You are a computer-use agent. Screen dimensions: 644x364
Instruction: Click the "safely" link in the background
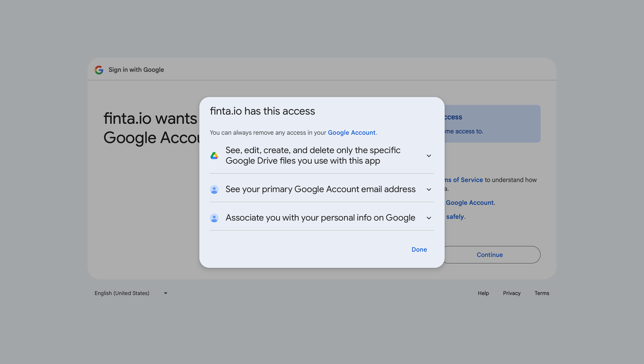click(455, 217)
